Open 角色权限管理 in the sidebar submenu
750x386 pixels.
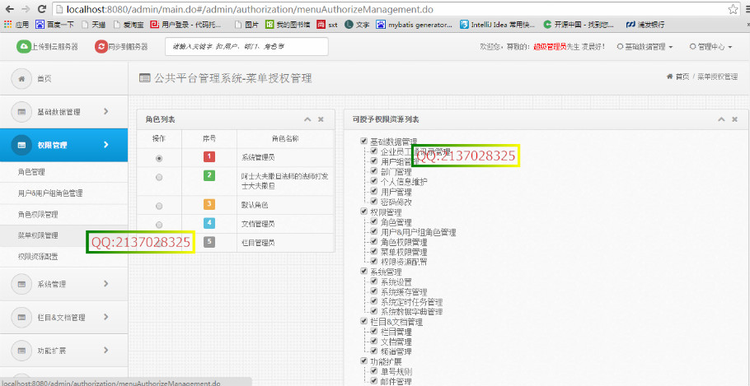pos(38,214)
